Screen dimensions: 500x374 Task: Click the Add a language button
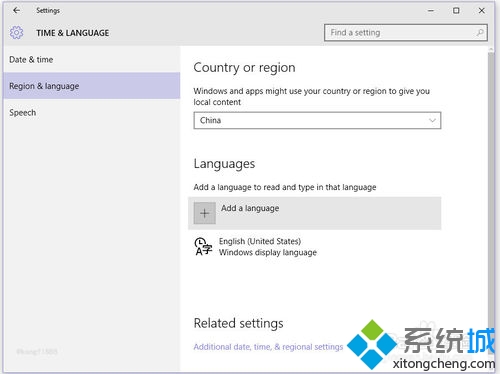(x=314, y=213)
